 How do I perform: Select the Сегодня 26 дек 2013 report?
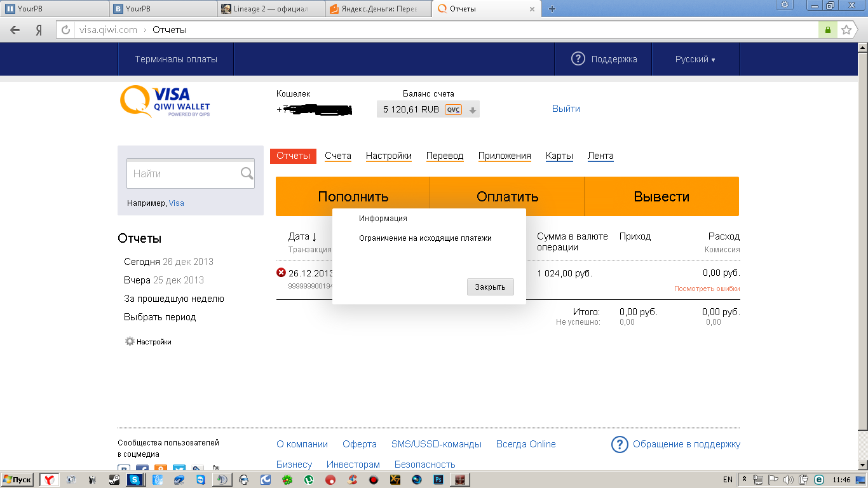(x=168, y=262)
